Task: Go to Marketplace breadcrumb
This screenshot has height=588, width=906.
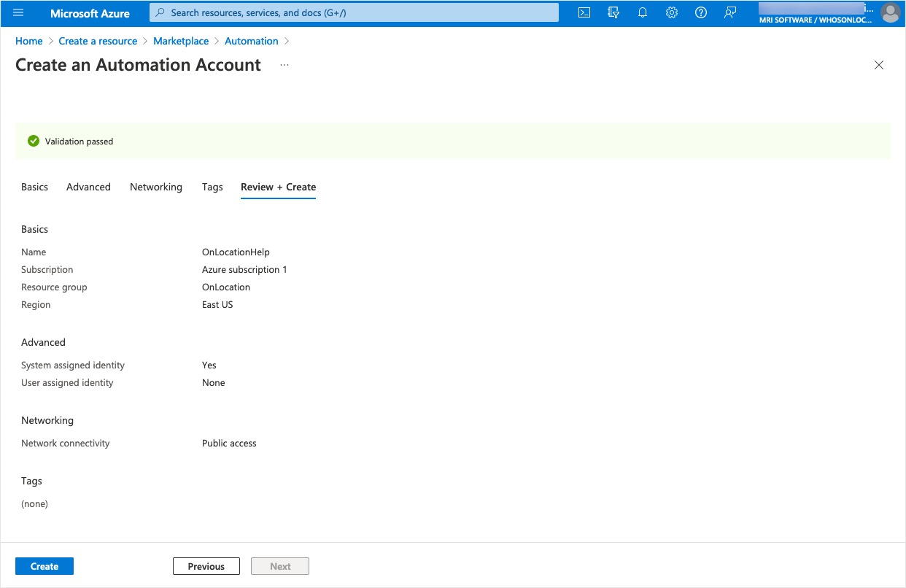Action: coord(181,41)
